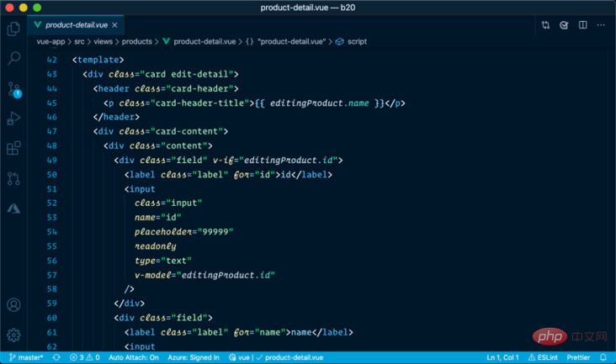Open Source Control view with badge

13,89
